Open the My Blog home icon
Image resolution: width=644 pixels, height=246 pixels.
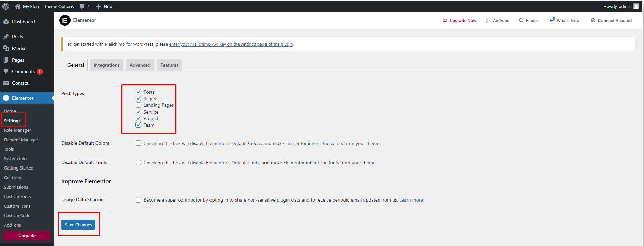(18, 6)
